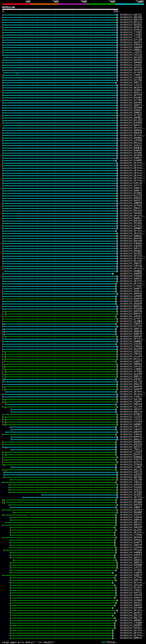Open hit UniRef100_A2YUU5

(x=131, y=72)
